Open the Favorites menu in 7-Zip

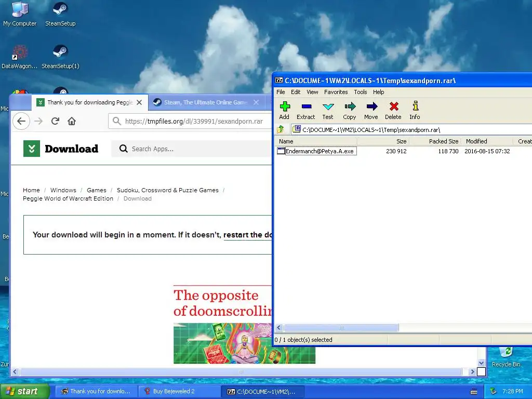point(336,92)
